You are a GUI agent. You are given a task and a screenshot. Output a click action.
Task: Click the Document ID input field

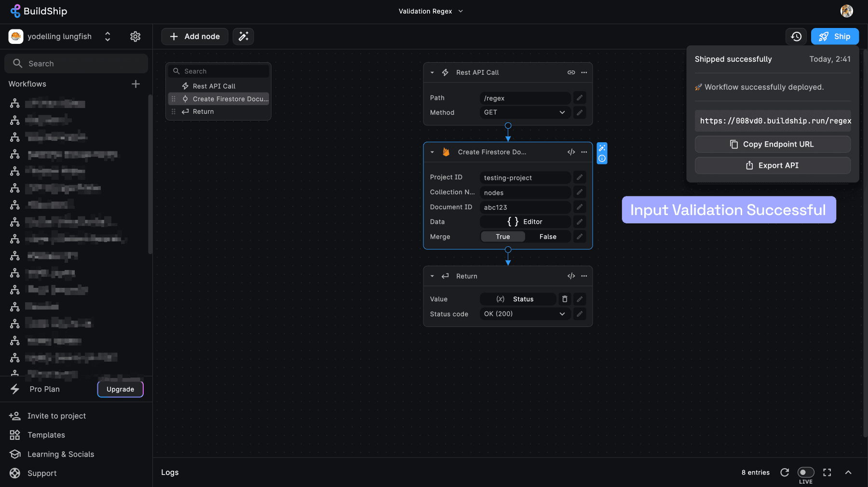(525, 207)
